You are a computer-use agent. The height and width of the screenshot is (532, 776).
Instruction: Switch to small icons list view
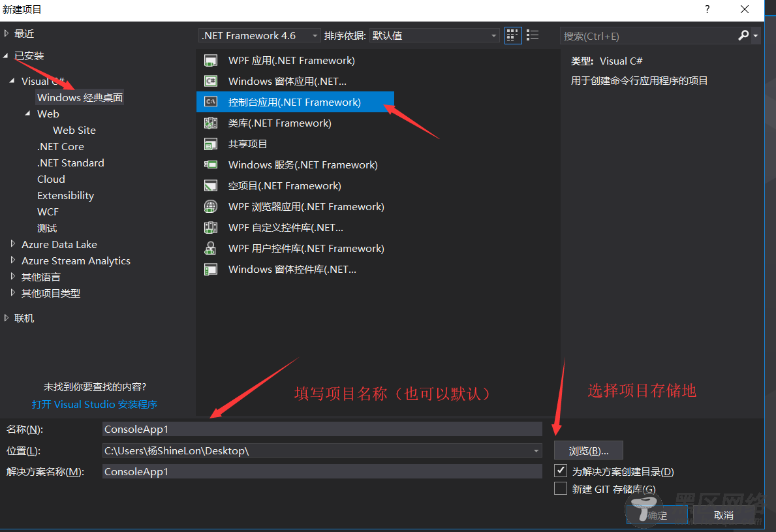coord(533,36)
